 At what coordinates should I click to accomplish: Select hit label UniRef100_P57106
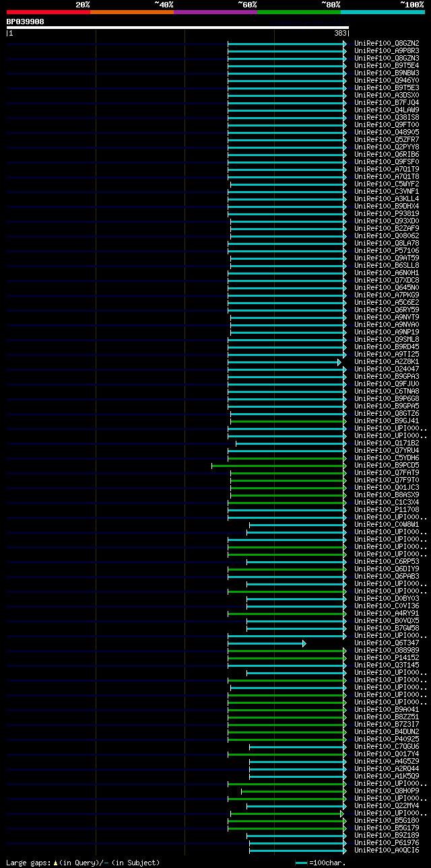pyautogui.click(x=387, y=250)
